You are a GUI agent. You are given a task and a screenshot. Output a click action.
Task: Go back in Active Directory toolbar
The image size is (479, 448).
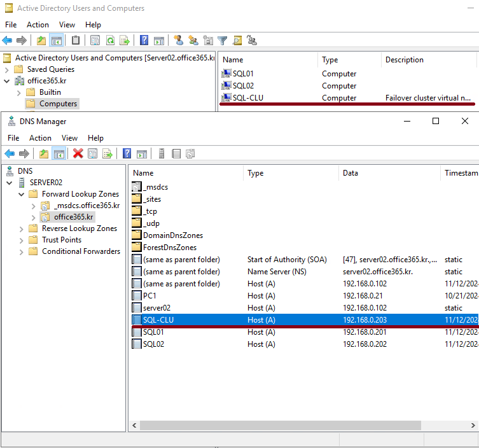7,40
